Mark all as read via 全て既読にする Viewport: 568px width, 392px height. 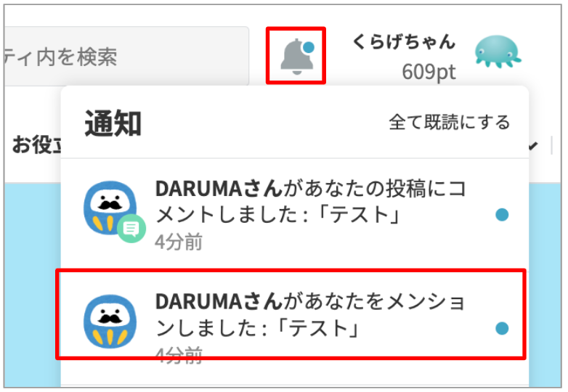tap(449, 123)
